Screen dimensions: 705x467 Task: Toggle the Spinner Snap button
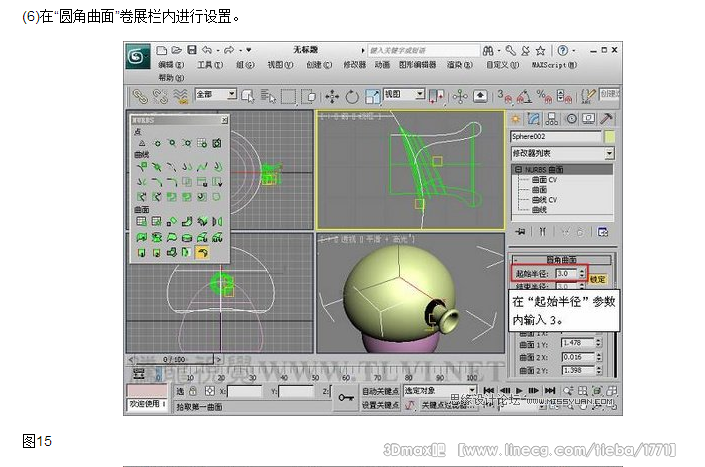click(x=564, y=96)
